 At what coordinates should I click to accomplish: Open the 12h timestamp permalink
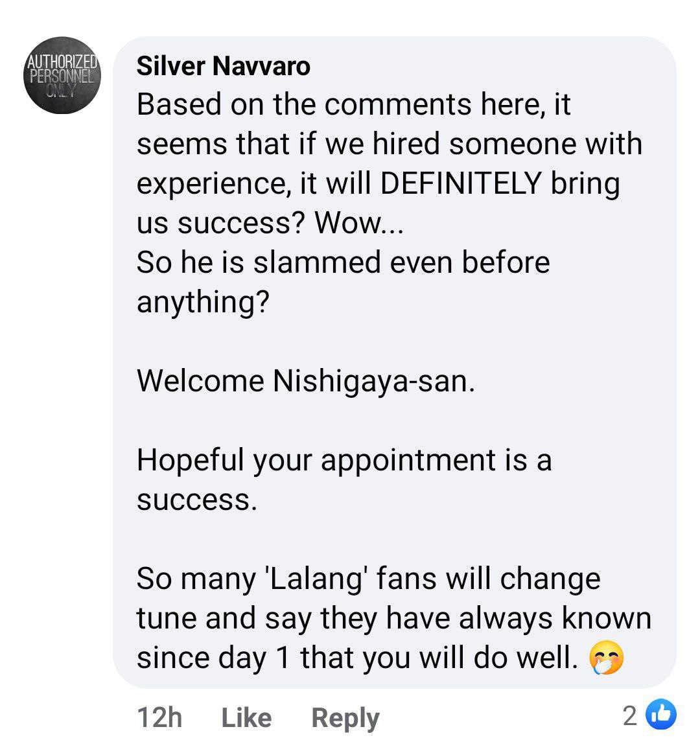coord(159,717)
